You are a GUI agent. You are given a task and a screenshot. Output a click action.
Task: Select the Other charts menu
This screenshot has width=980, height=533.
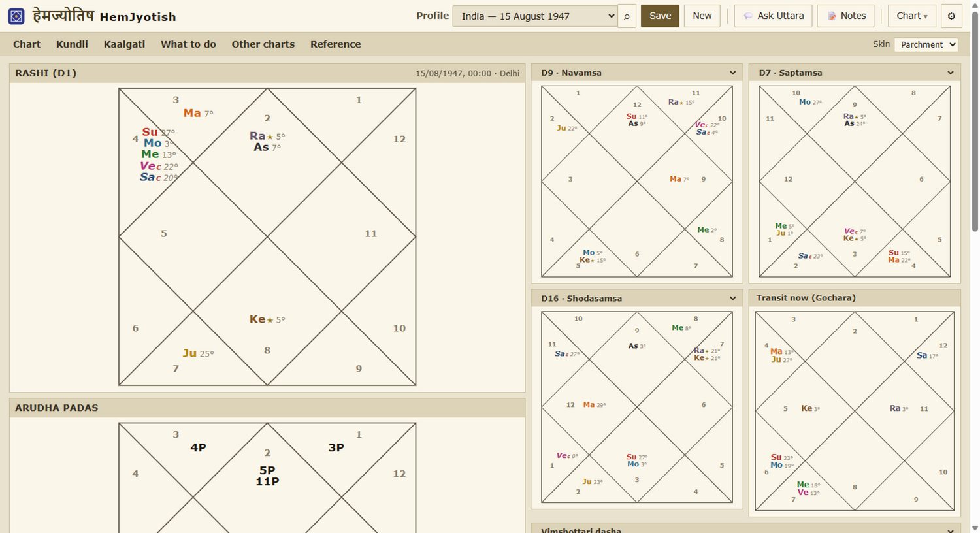[263, 44]
